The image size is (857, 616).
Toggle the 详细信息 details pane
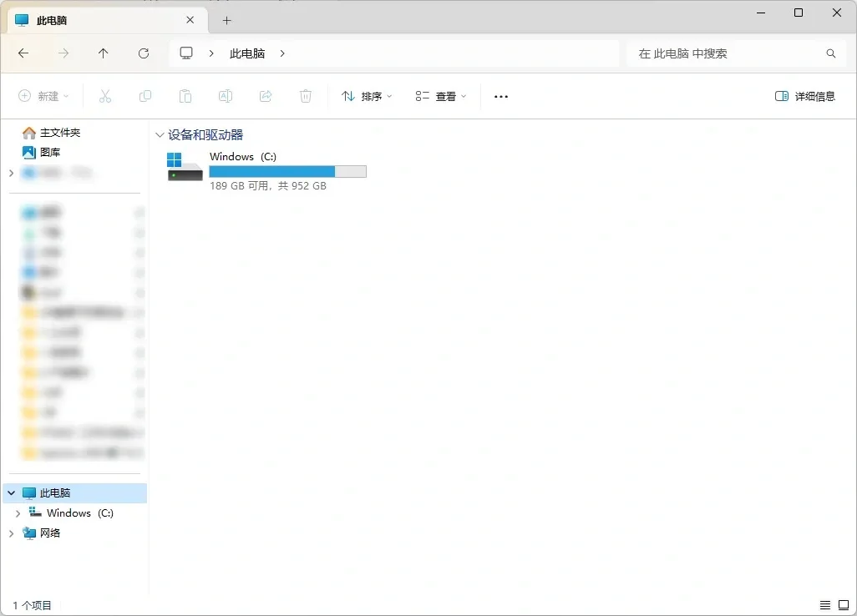804,96
